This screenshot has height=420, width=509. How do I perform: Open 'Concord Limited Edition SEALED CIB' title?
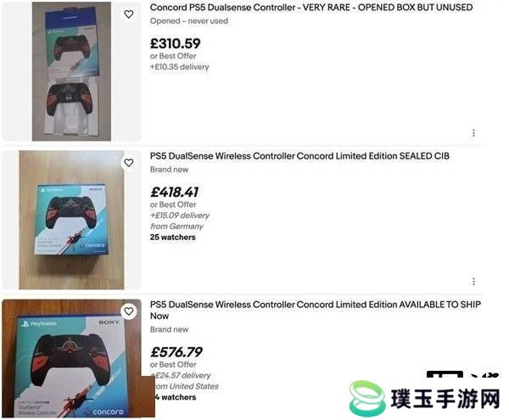[299, 156]
